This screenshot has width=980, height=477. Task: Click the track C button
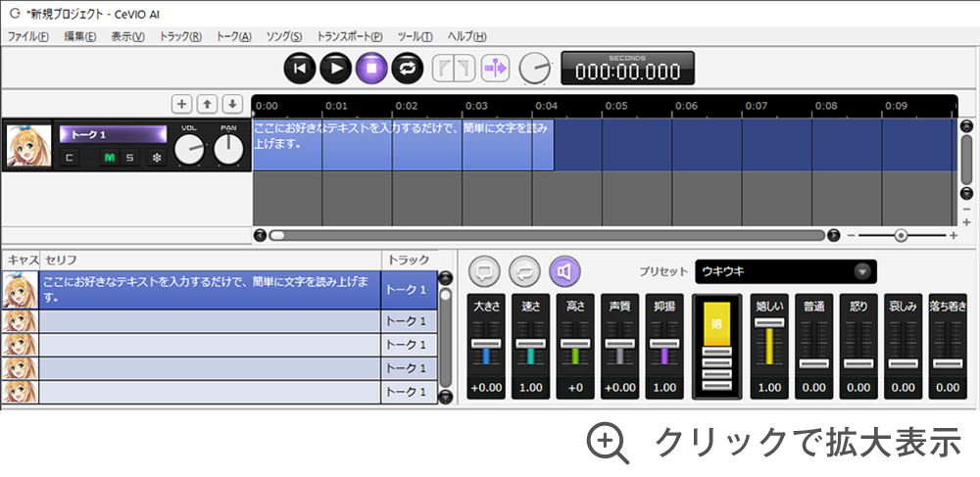coord(69,158)
